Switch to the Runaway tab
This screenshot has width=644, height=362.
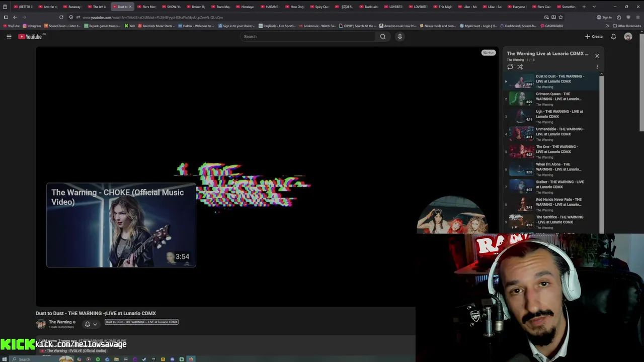[72, 7]
